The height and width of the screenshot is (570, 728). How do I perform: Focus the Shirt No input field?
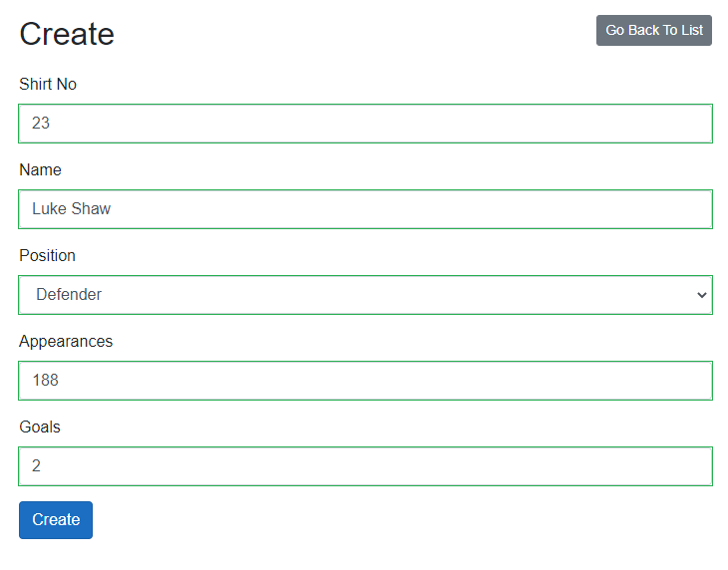365,124
